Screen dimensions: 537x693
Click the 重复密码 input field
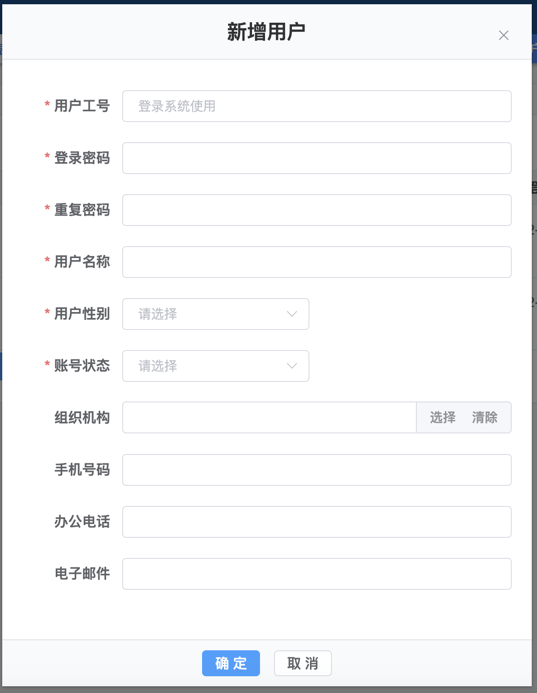pos(317,210)
